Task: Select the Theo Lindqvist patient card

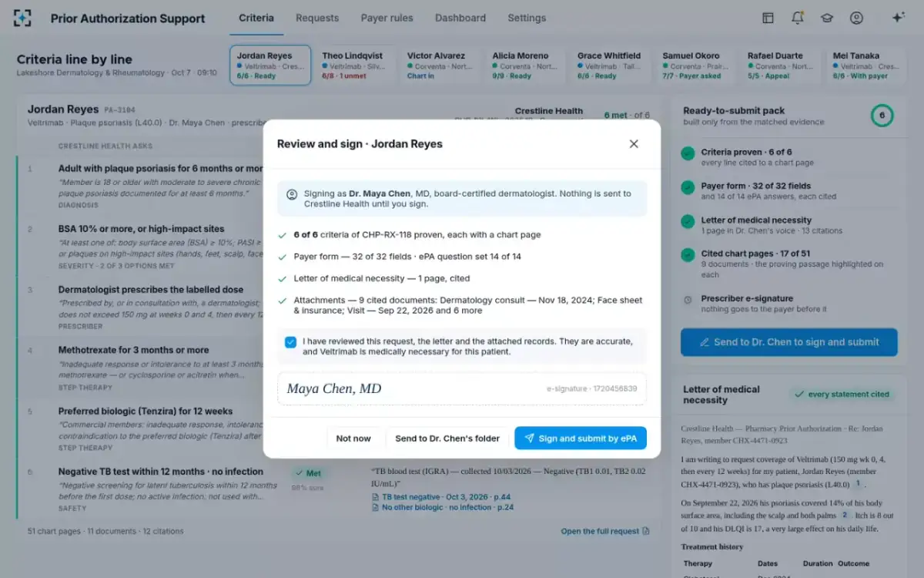Action: [x=355, y=66]
